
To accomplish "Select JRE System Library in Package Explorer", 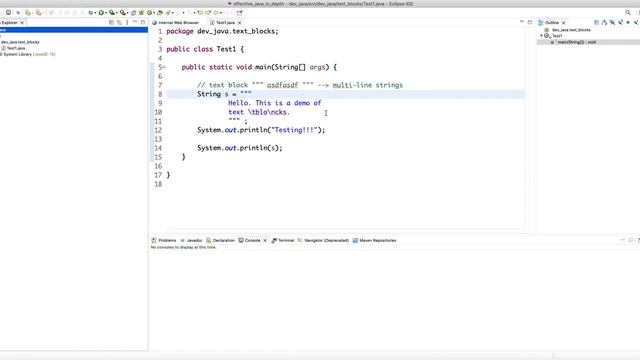I will (x=28, y=54).
